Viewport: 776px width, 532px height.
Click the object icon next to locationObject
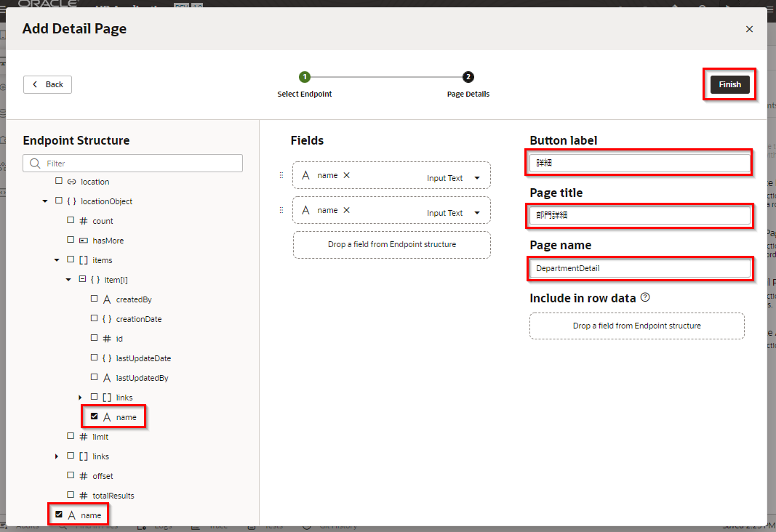coord(71,201)
